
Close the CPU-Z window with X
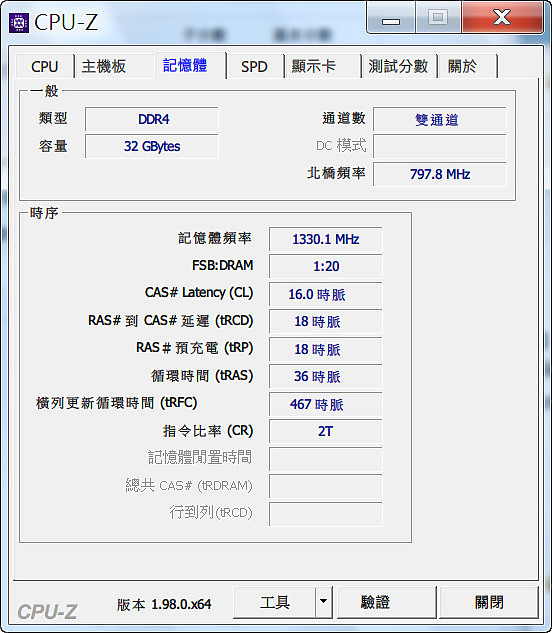pos(502,18)
